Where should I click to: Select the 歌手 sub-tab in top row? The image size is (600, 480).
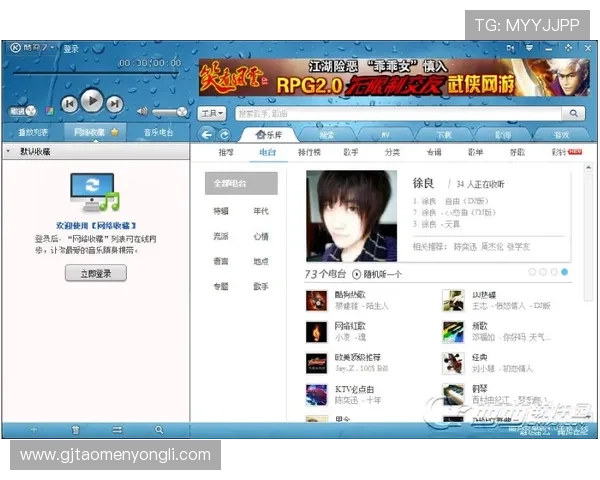pos(351,152)
